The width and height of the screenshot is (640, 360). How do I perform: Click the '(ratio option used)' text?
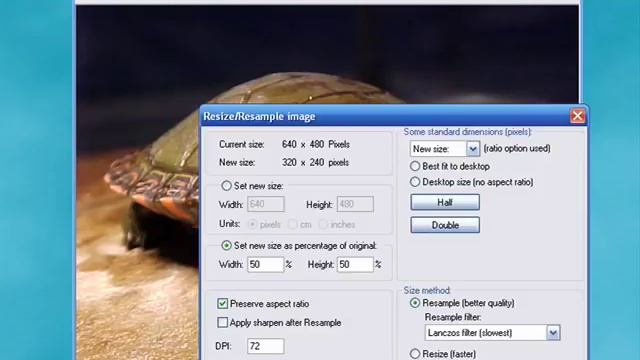pos(517,149)
